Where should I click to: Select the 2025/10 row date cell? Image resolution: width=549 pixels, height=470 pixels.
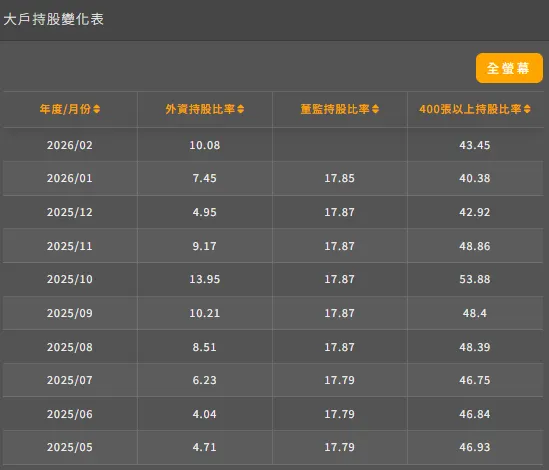(70, 279)
